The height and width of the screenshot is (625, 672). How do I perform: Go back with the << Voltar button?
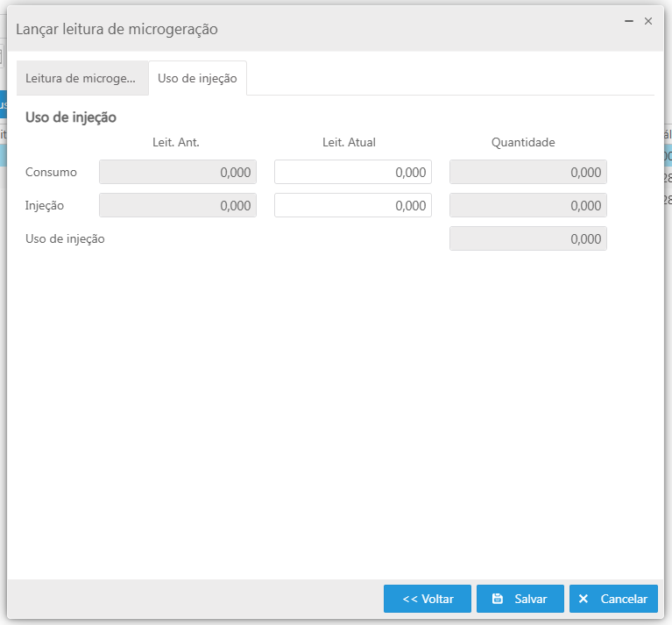(x=428, y=599)
